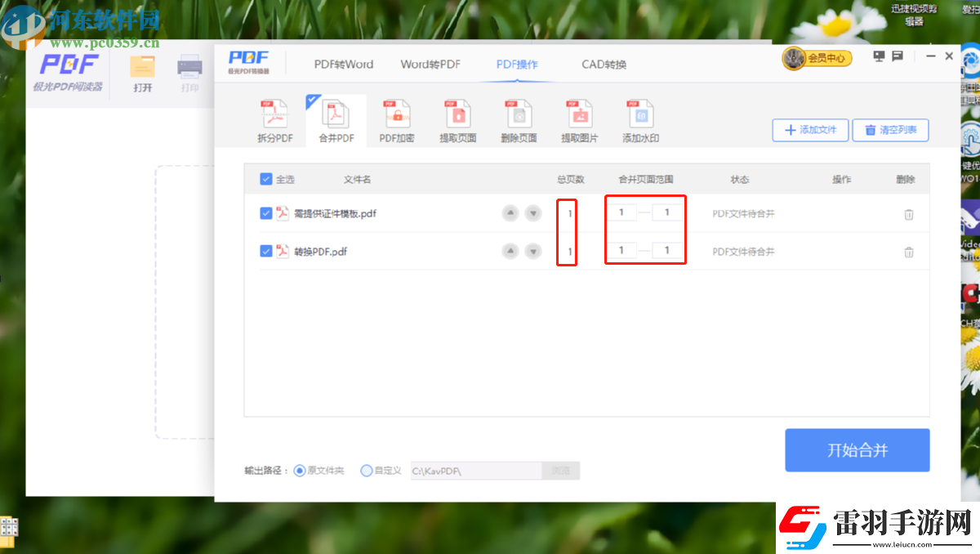The height and width of the screenshot is (554, 980).
Task: Click the 浏览 browse control beside the path
Action: [x=561, y=470]
